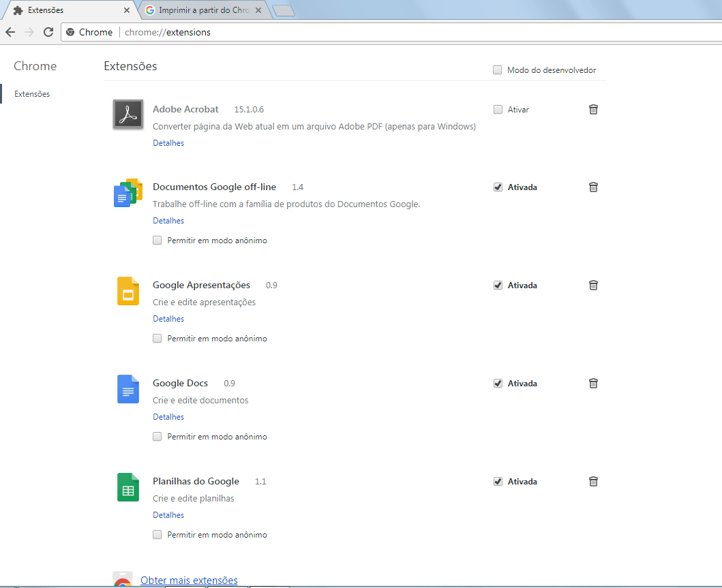This screenshot has height=588, width=722.
Task: Check Ativar for Adobe Acrobat
Action: [x=498, y=110]
